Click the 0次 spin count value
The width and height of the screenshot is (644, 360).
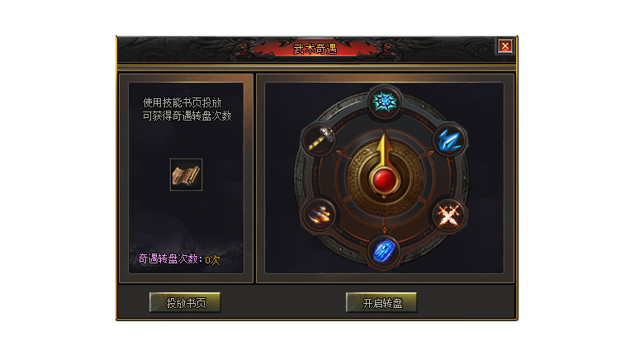click(212, 260)
